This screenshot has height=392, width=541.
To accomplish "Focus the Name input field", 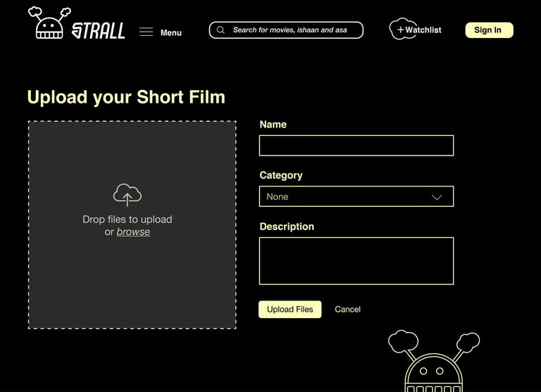I will tap(356, 146).
